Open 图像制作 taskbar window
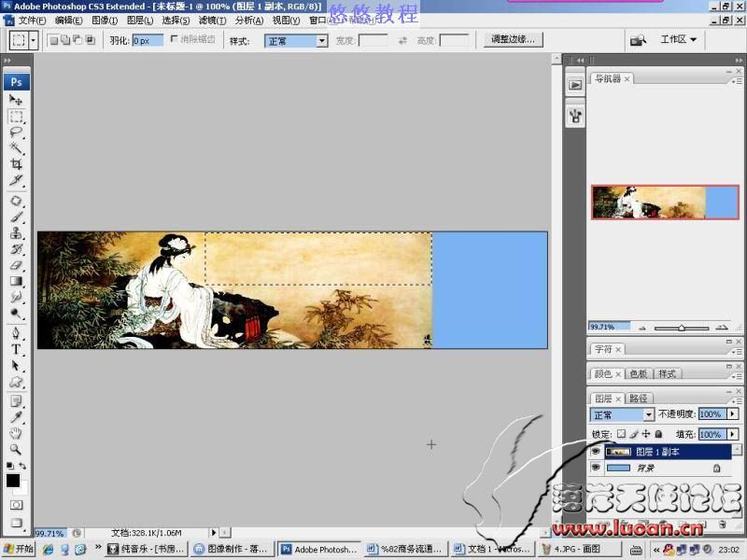Image resolution: width=747 pixels, height=560 pixels. tap(232, 549)
